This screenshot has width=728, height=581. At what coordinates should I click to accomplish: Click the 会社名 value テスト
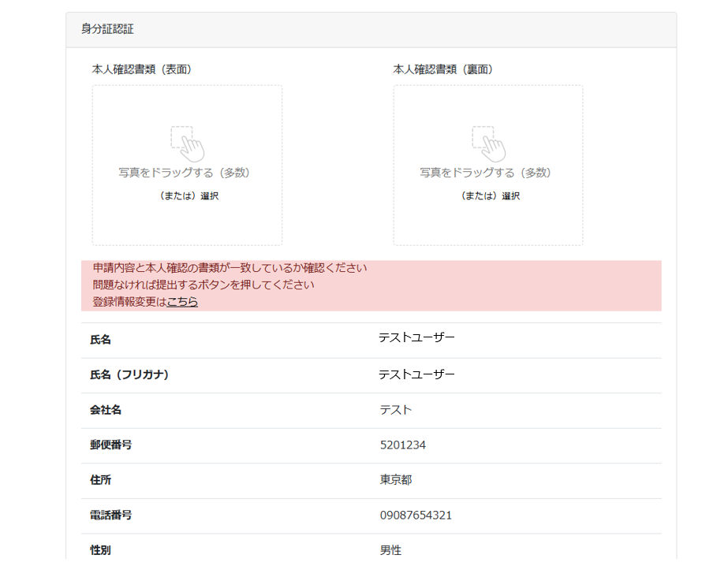(396, 410)
